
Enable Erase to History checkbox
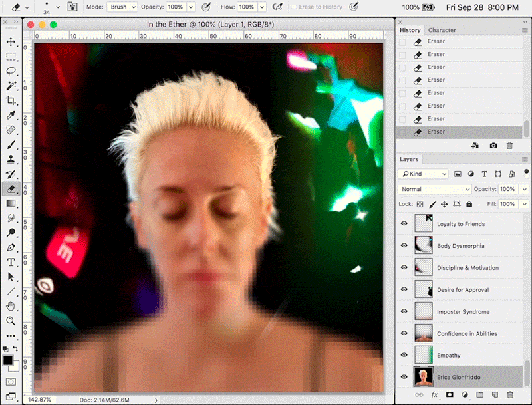[294, 7]
